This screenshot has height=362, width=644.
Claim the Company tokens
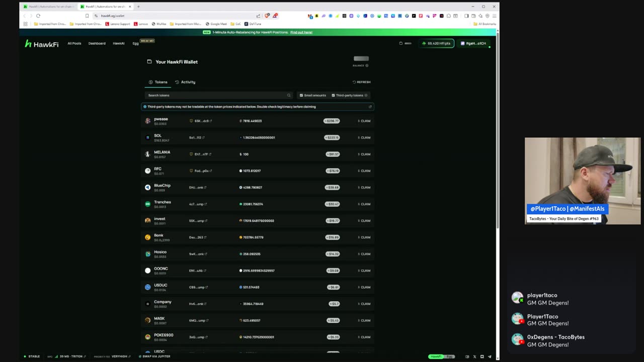pos(364,303)
